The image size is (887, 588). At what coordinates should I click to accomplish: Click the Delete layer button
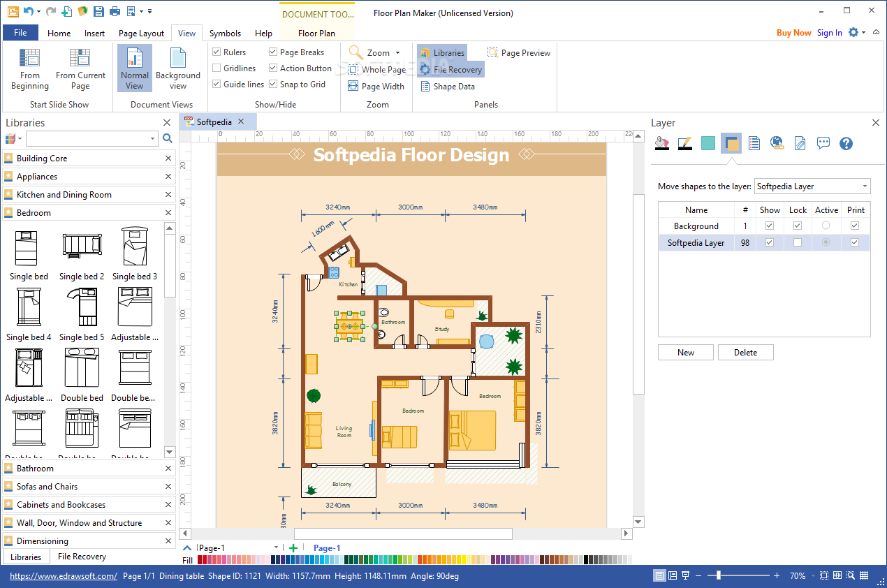click(x=745, y=353)
